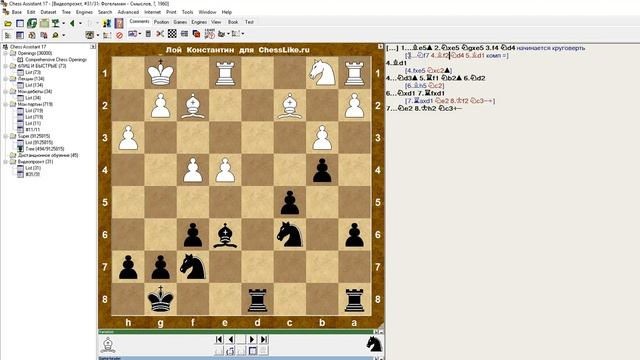640x360 pixels.
Task: Click the black knight on c6
Action: (289, 235)
